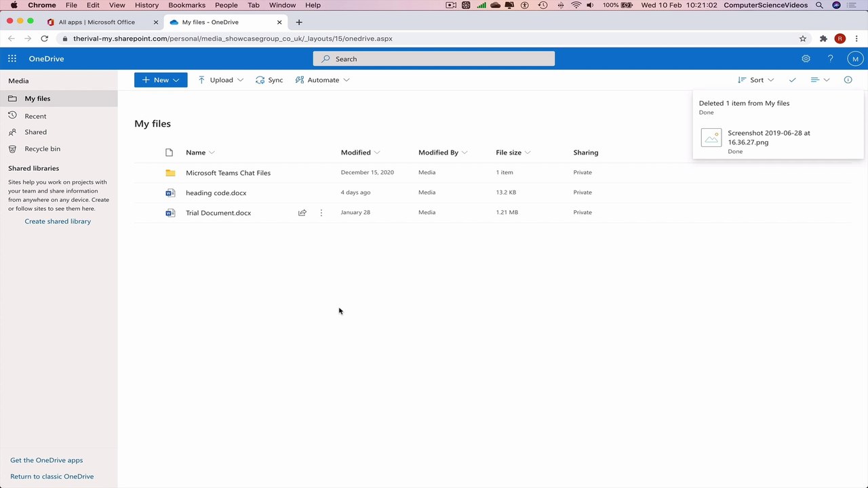Open the Chrome profile avatar R
The width and height of the screenshot is (868, 488).
tap(840, 39)
